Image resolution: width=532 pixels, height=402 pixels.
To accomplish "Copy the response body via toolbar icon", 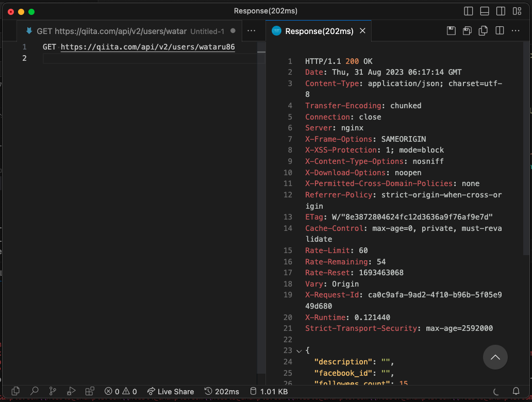I will [x=483, y=31].
